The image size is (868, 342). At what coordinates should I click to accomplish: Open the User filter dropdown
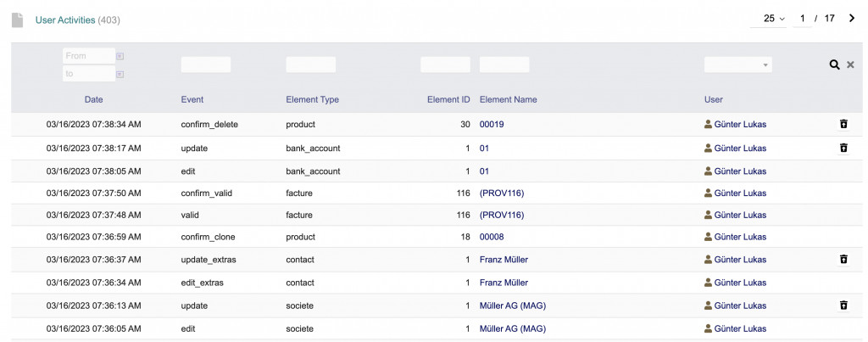[x=737, y=64]
